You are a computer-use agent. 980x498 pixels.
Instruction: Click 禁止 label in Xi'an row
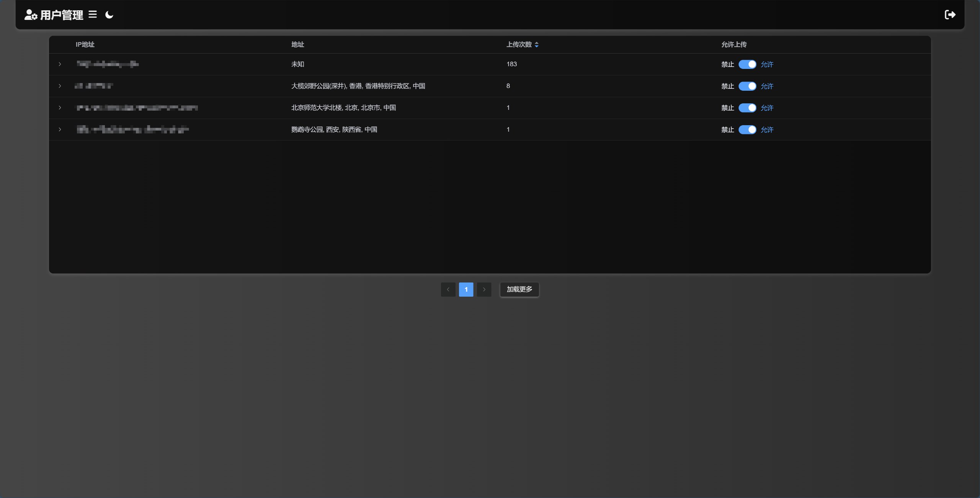(727, 130)
